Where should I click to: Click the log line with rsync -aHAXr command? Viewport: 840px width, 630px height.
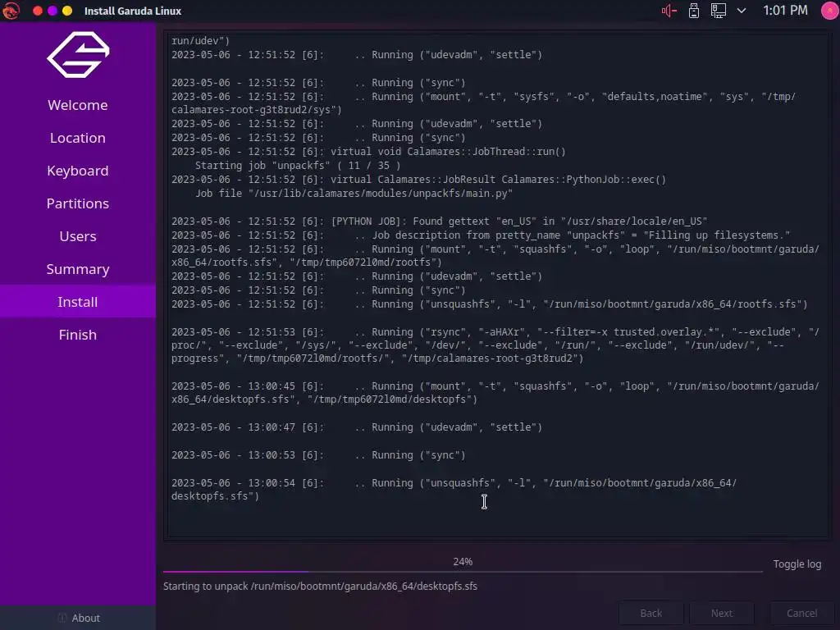[495, 345]
